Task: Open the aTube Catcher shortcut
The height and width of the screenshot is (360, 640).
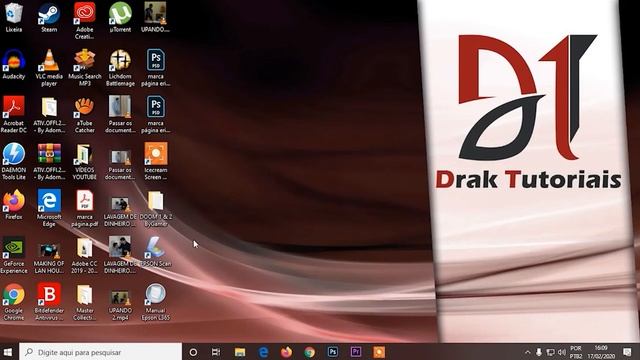Action: point(84,115)
